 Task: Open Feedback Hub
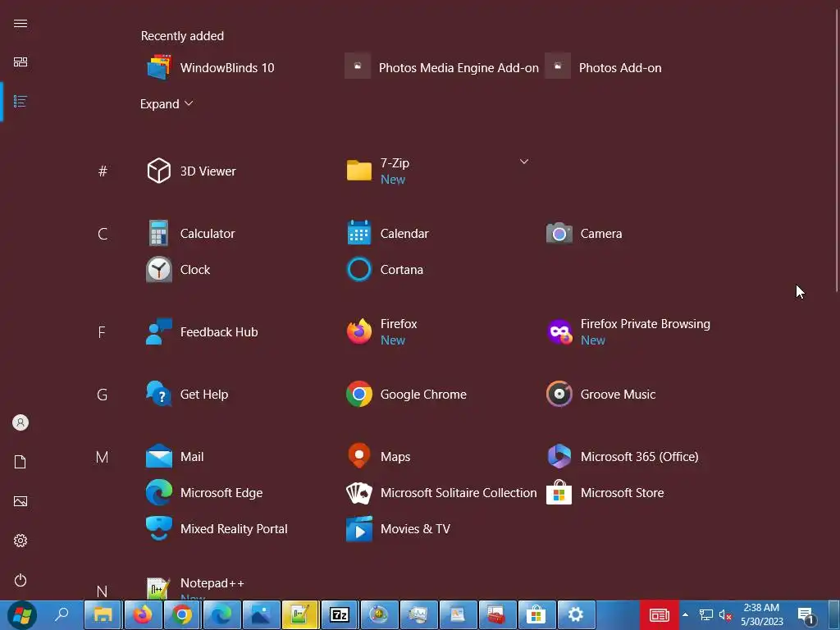(x=203, y=332)
